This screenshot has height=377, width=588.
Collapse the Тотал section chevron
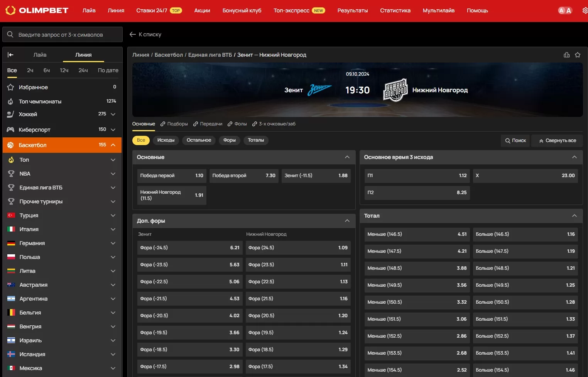574,216
